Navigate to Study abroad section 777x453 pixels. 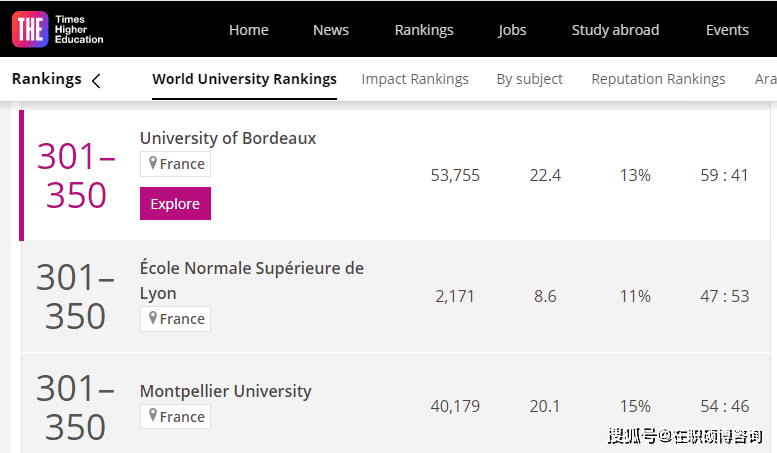(615, 30)
